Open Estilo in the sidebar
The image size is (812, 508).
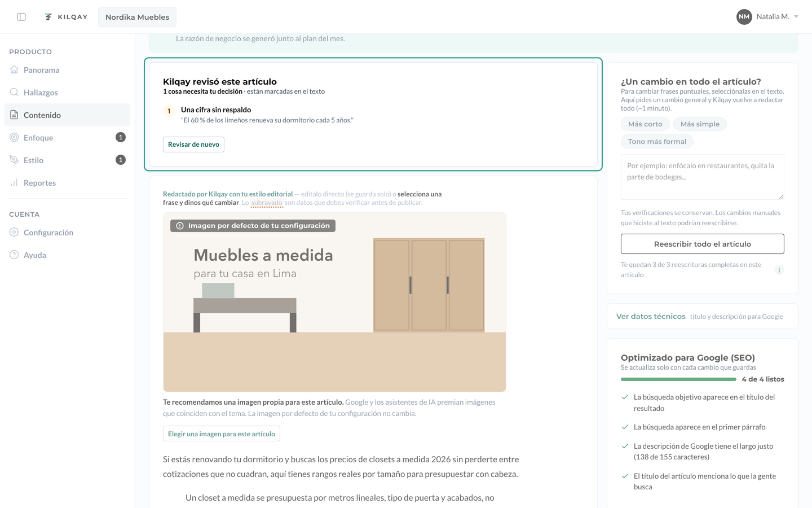[x=67, y=160]
